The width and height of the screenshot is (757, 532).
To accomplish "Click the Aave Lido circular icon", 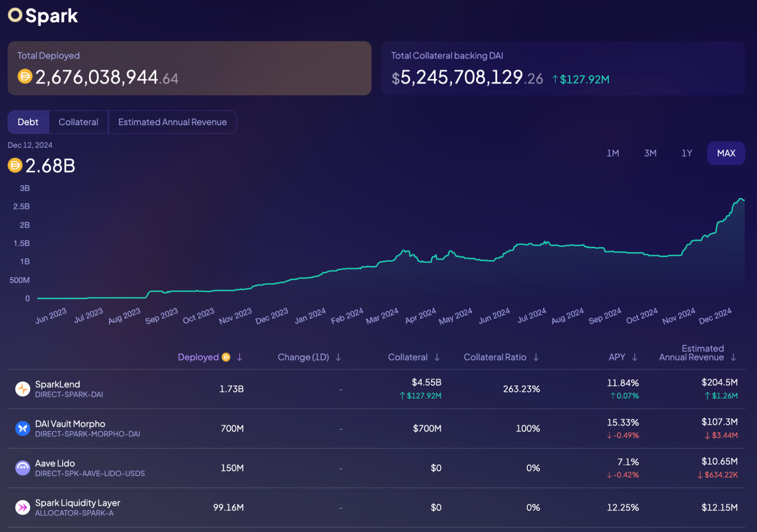I will [22, 468].
